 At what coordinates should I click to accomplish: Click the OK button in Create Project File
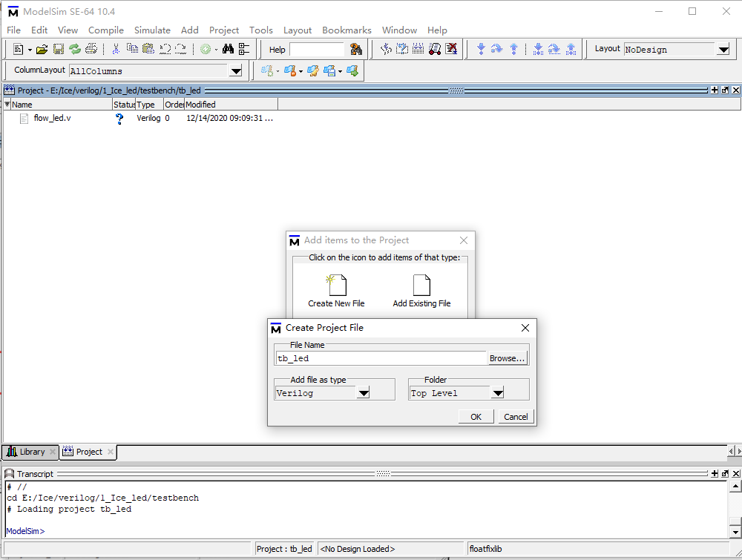point(476,416)
